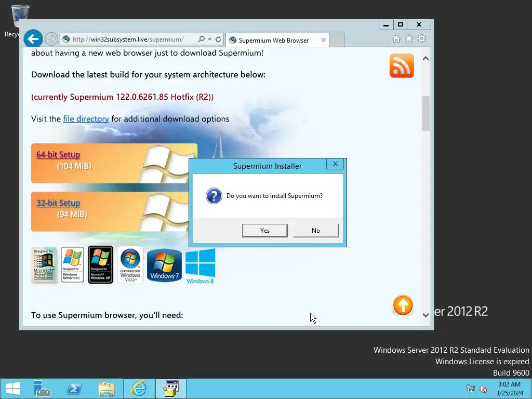This screenshot has width=532, height=399.
Task: Click the Windows 8 logo badge
Action: [200, 266]
